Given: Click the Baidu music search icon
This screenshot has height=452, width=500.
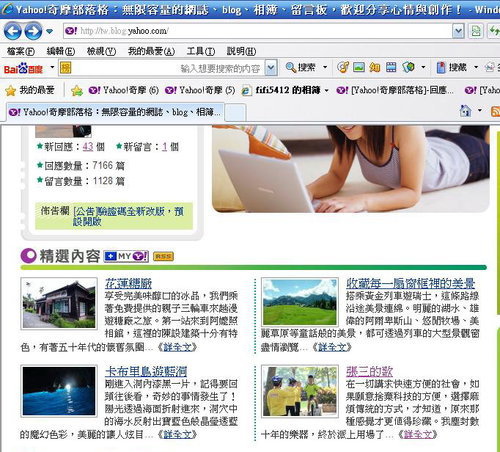Looking at the screenshot, I should tap(343, 67).
